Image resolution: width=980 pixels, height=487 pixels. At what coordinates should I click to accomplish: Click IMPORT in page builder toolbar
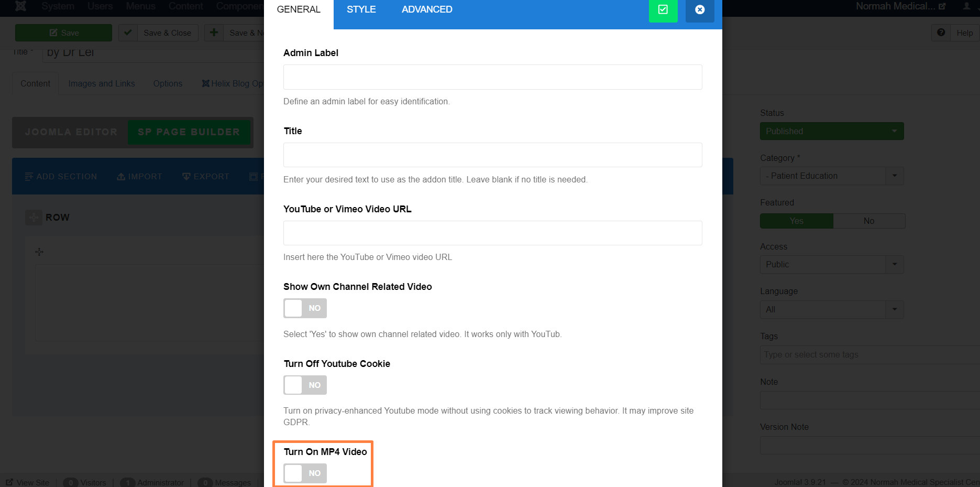coord(139,177)
